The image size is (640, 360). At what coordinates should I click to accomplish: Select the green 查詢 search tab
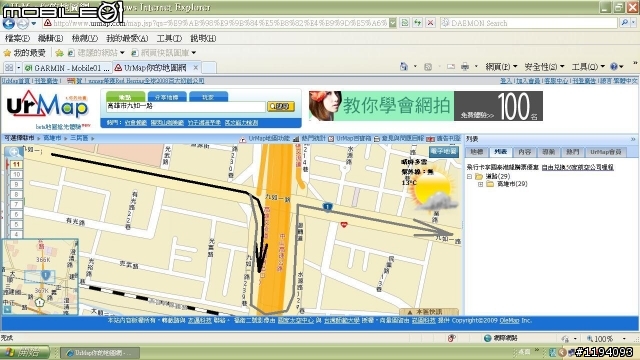click(125, 97)
